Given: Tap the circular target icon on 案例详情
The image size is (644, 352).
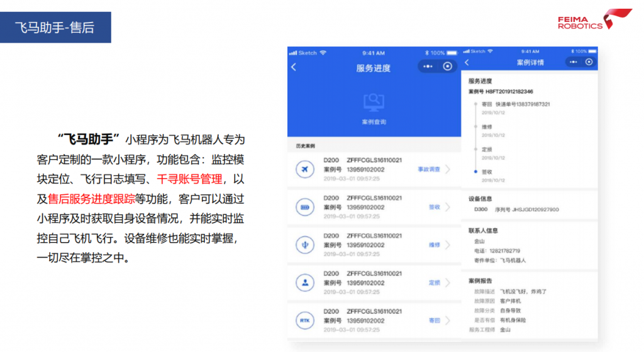Looking at the screenshot, I should click(x=589, y=62).
